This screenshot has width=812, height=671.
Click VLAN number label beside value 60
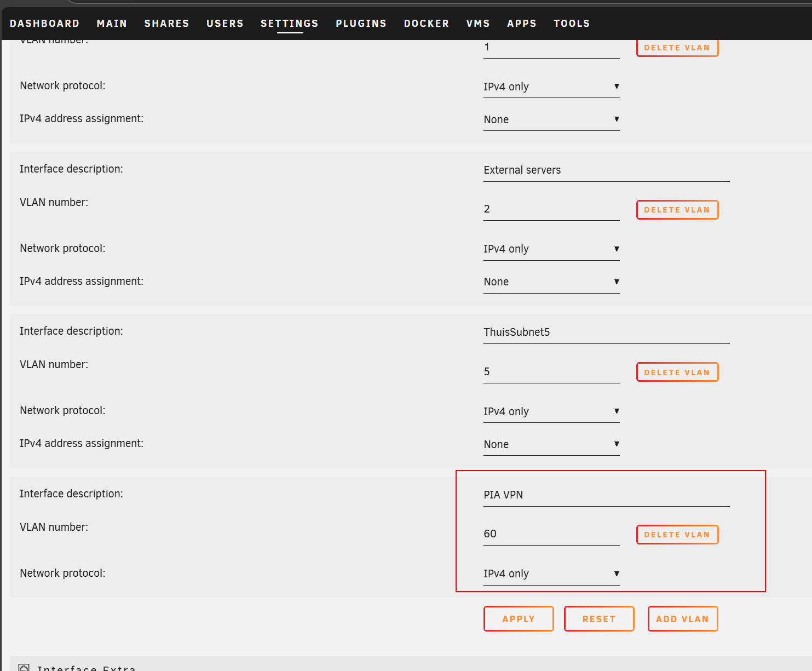tap(54, 527)
